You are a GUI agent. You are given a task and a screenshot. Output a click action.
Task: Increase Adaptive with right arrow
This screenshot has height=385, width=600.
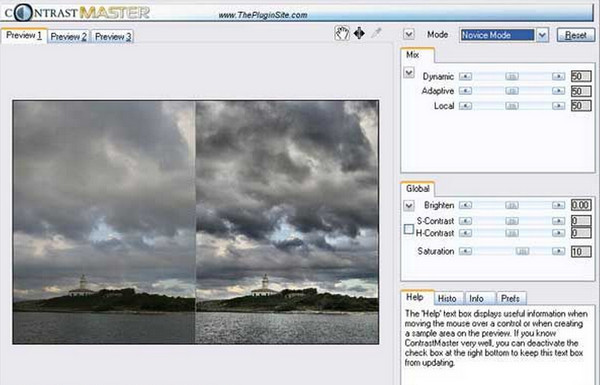(558, 91)
